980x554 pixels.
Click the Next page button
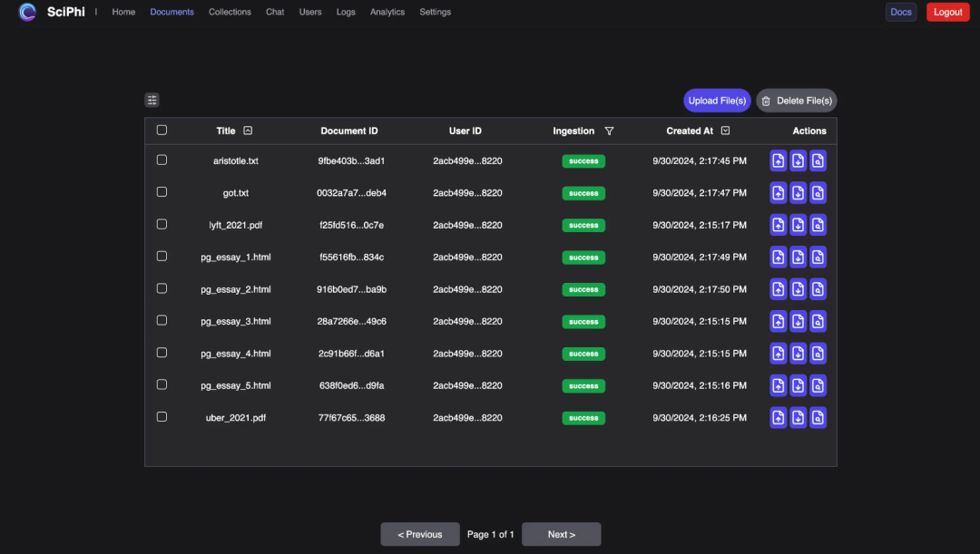tap(562, 535)
